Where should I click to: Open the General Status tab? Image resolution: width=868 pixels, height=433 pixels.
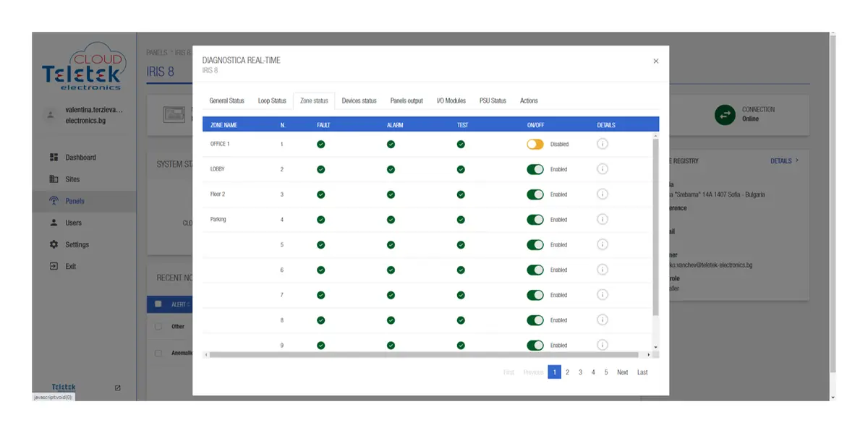226,100
